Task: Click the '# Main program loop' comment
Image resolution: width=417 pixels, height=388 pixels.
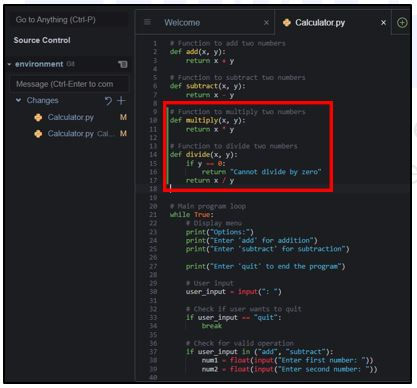Action: (x=208, y=206)
